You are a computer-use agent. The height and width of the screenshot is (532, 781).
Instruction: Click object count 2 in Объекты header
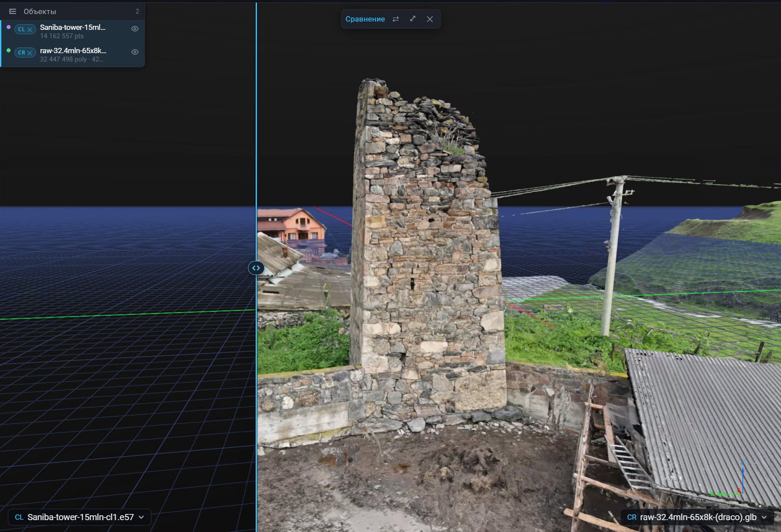(137, 11)
